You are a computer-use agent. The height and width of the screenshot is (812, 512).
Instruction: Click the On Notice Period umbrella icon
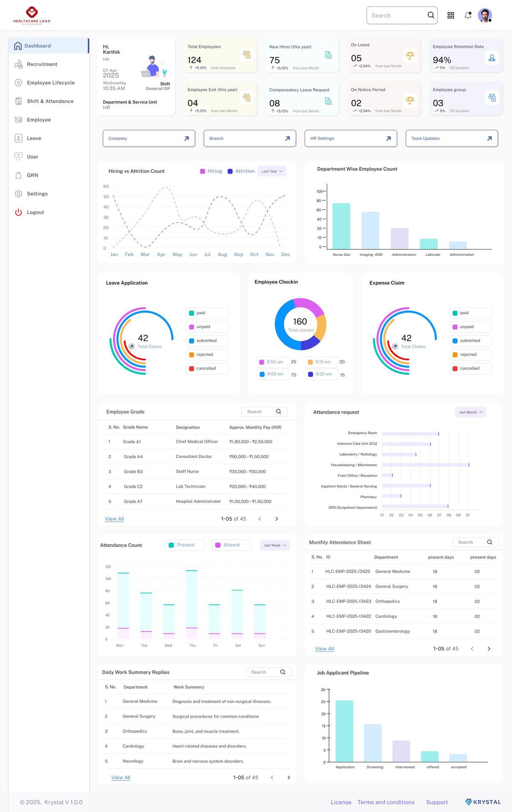point(410,100)
